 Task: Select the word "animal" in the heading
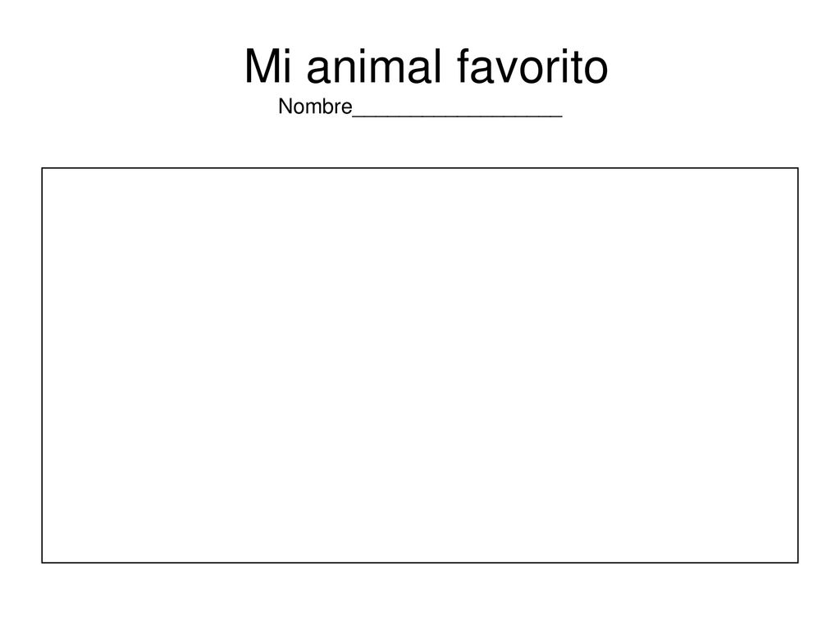click(x=374, y=66)
